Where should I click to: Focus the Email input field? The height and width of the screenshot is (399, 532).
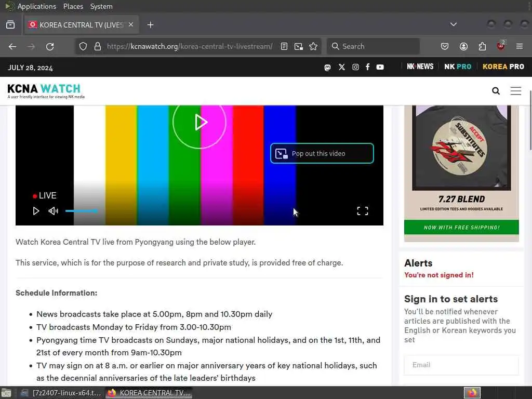[461, 365]
